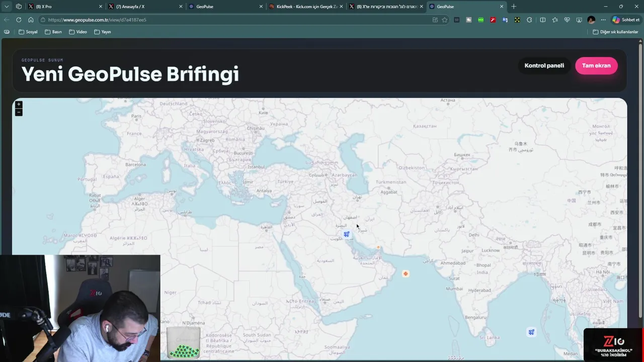Viewport: 644px width, 362px height.
Task: Click the Turkmenistan label on the map
Action: (x=391, y=182)
